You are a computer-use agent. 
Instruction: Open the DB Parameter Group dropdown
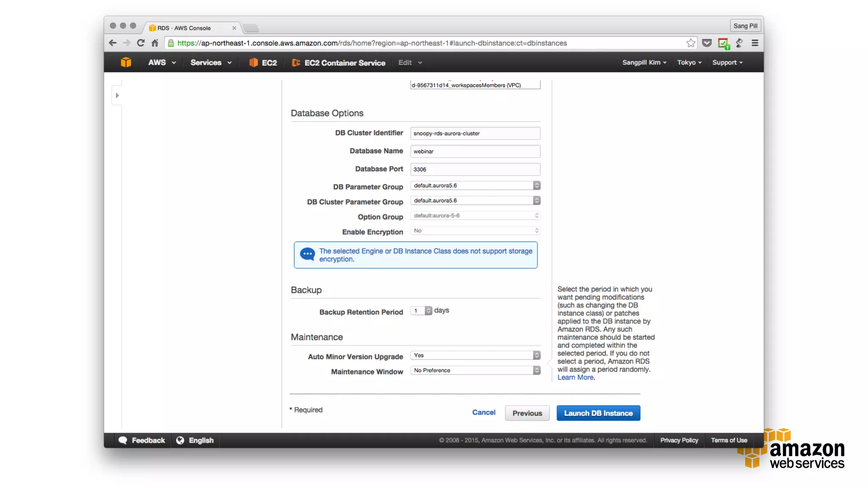point(475,186)
